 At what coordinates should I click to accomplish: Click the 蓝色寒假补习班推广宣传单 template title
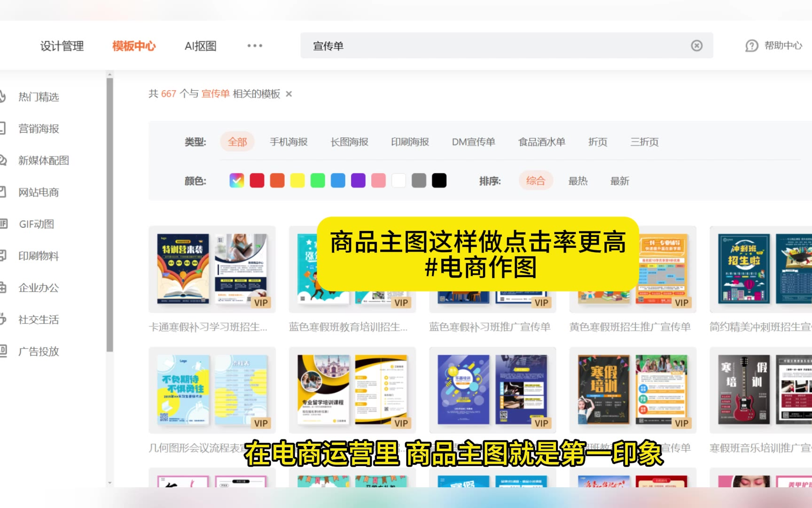pos(490,327)
